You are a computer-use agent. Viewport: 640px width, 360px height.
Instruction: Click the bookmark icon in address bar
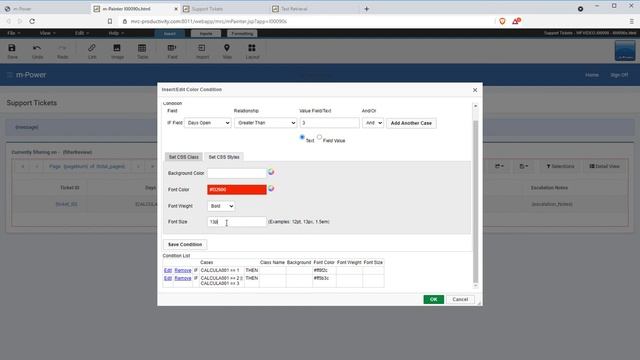coord(110,21)
